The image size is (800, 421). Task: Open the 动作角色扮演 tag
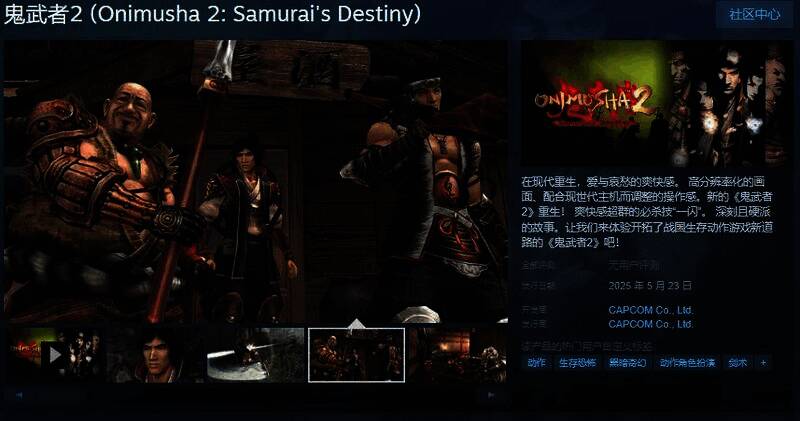pos(687,363)
